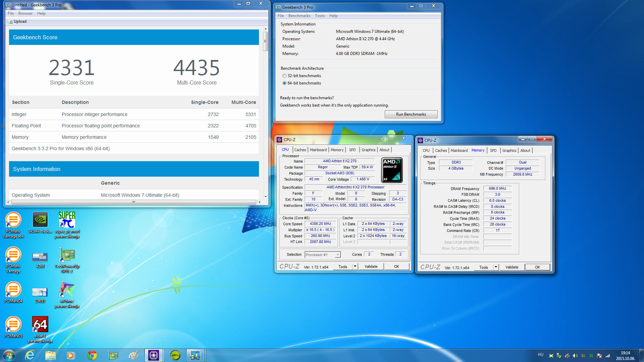
Task: Click the AMD Athlon II logo in CPU-Z
Action: pyautogui.click(x=392, y=170)
